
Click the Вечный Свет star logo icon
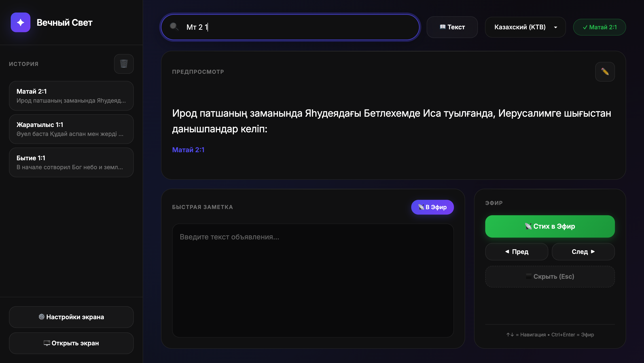pyautogui.click(x=21, y=23)
